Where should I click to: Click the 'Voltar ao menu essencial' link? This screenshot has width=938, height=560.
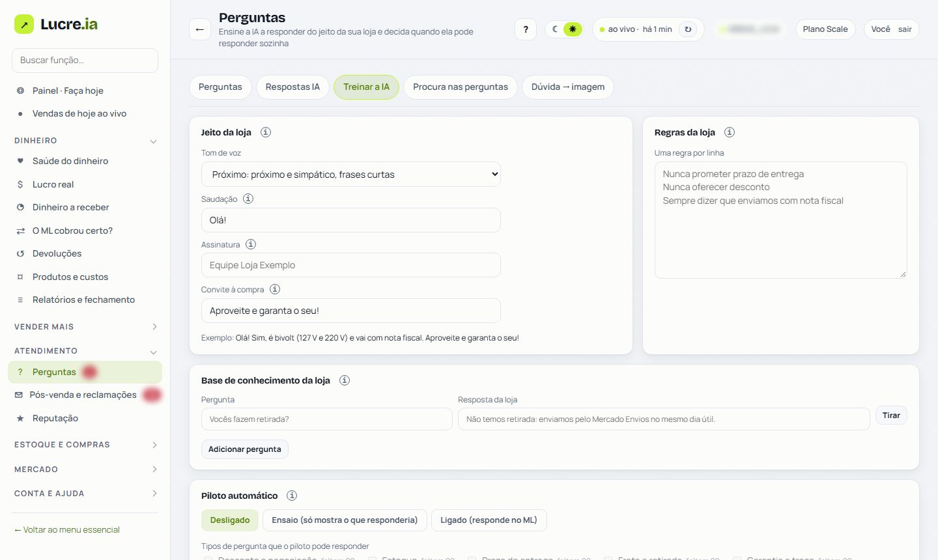(x=67, y=530)
